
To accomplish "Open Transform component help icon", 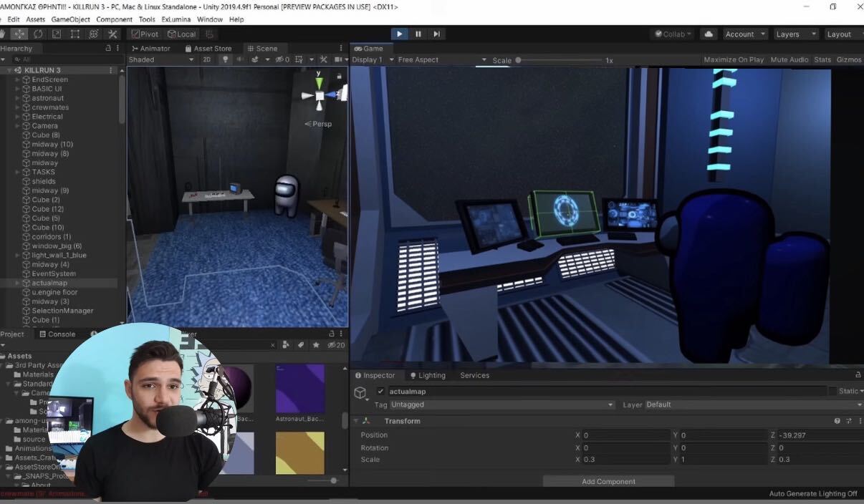I will (837, 421).
